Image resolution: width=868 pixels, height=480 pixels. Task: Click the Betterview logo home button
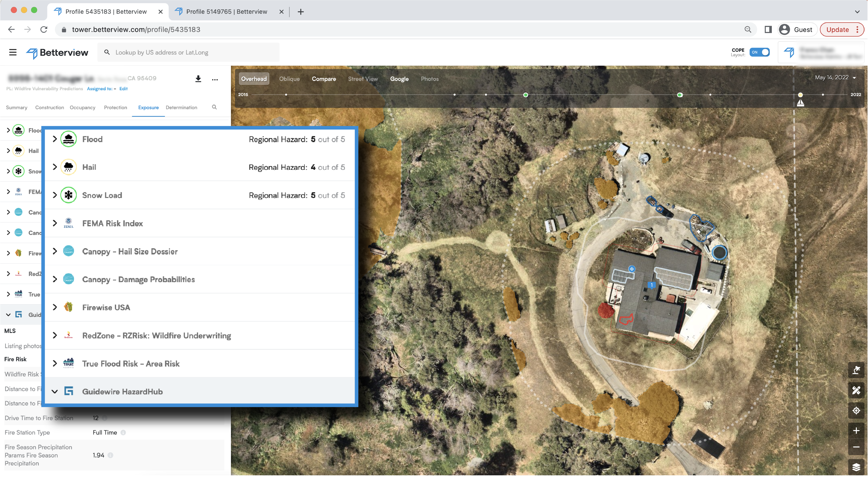coord(57,52)
